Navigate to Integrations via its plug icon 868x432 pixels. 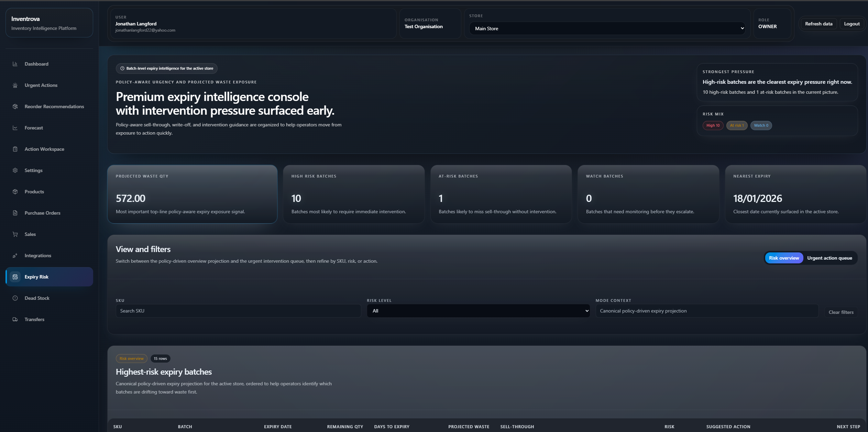click(x=15, y=255)
